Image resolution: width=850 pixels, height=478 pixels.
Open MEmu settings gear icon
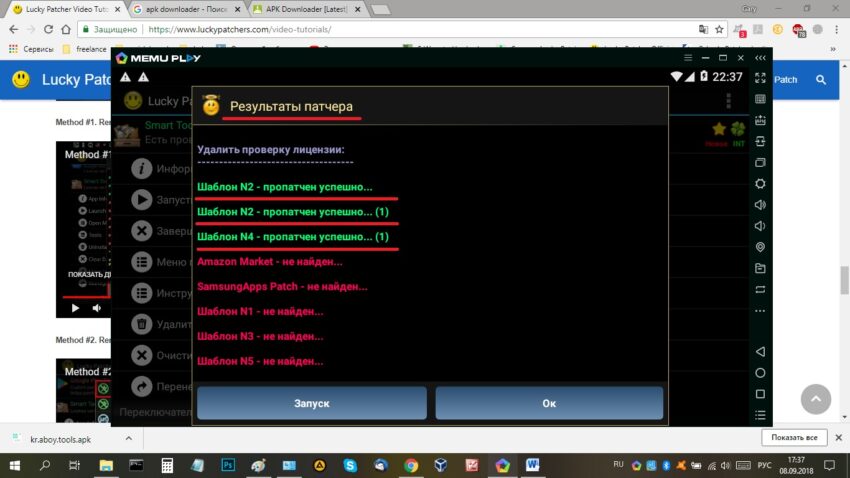click(x=760, y=184)
